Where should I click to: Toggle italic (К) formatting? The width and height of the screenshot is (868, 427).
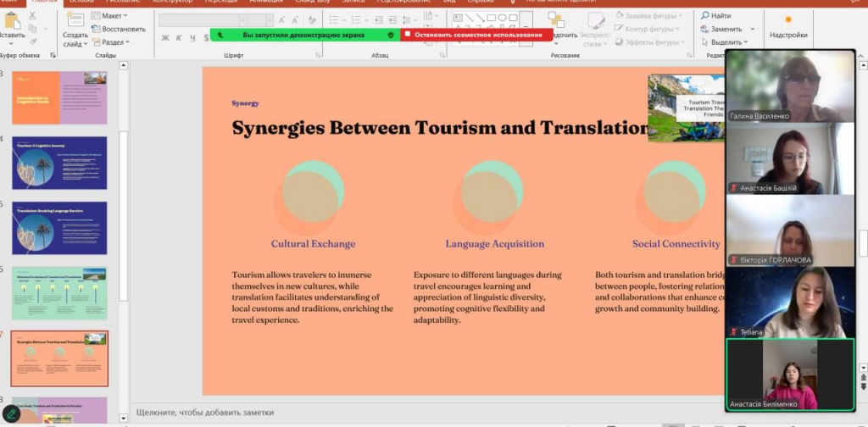[x=179, y=37]
